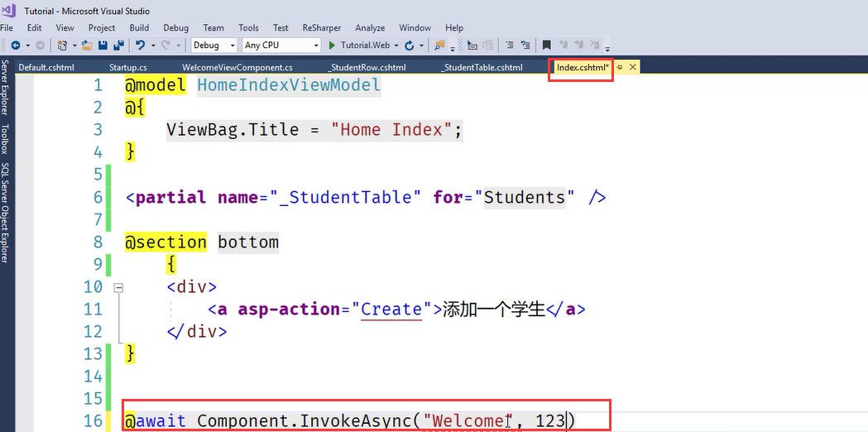The image size is (868, 432).
Task: Click the comment out selected lines icon
Action: (x=510, y=46)
